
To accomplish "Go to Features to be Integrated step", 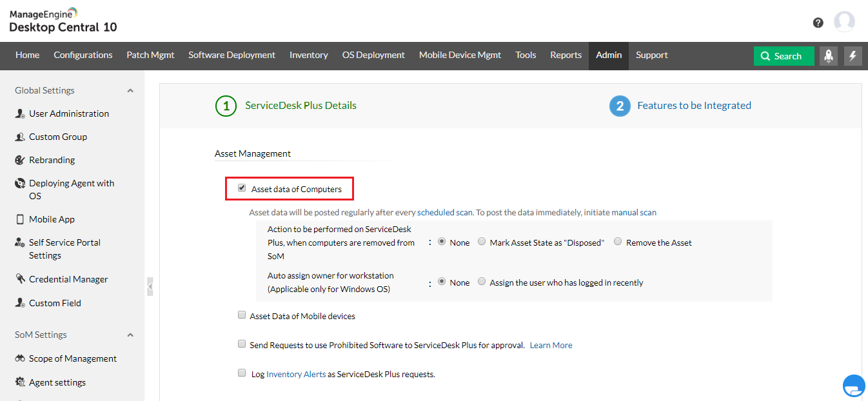I will tap(694, 106).
